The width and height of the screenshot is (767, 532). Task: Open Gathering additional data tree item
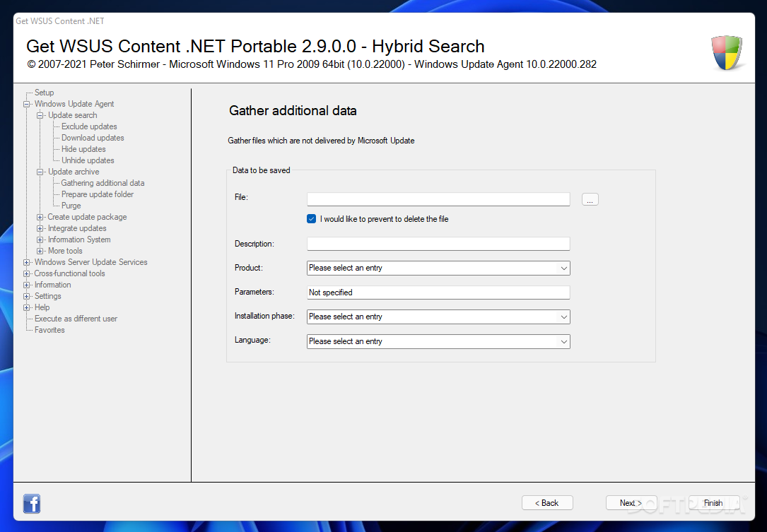[x=103, y=183]
